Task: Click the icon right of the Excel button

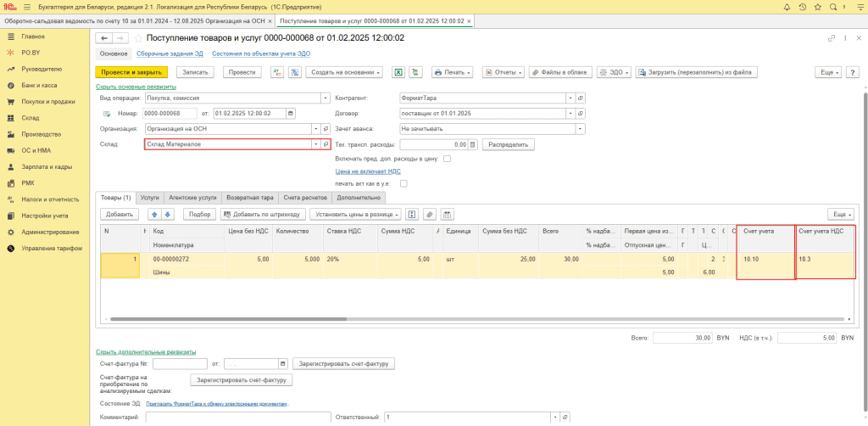Action: [415, 73]
